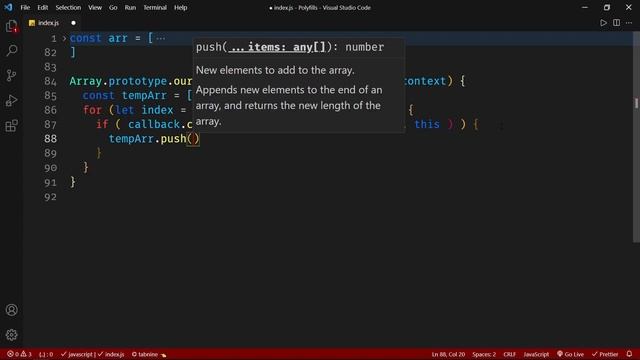The height and width of the screenshot is (360, 640).
Task: Click the VS Code logo icon
Action: 8,7
